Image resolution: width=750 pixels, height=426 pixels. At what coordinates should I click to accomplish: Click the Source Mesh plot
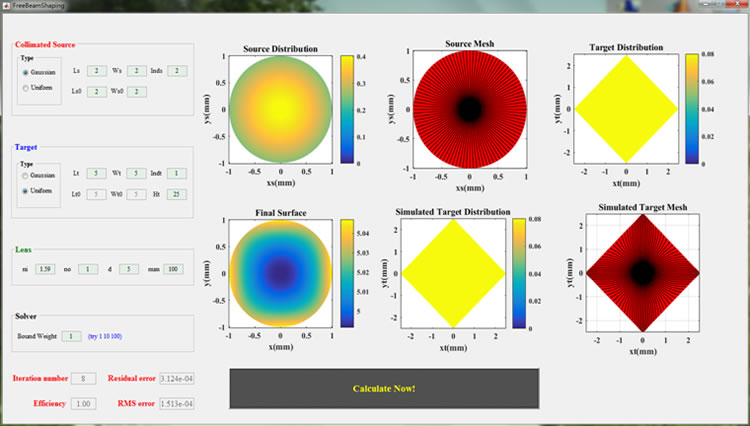[x=468, y=108]
